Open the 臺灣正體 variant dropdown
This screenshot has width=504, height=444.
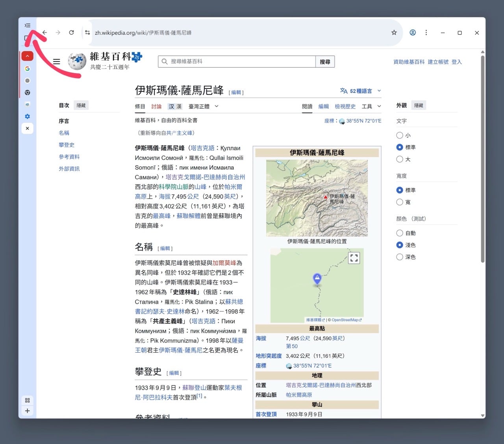[201, 106]
